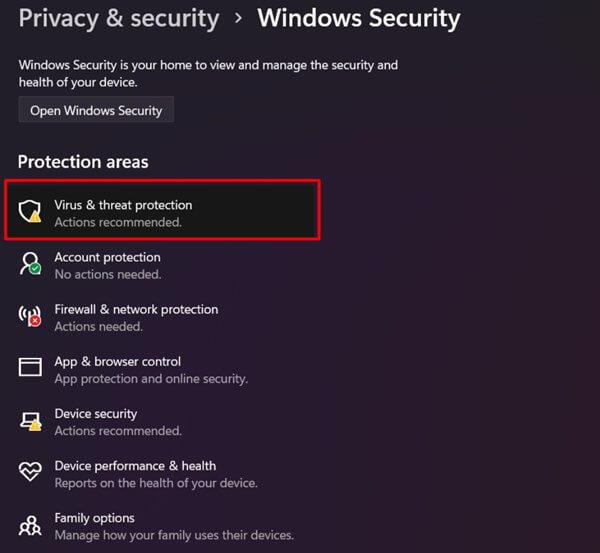The height and width of the screenshot is (553, 600).
Task: Open the Device security label
Action: click(96, 413)
